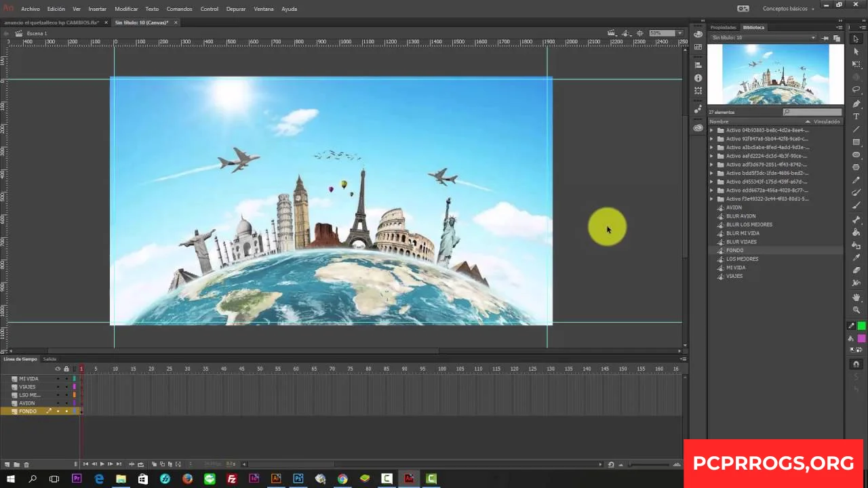Expand folder Activo adf3d679 in library
Image resolution: width=868 pixels, height=488 pixels.
coord(711,165)
